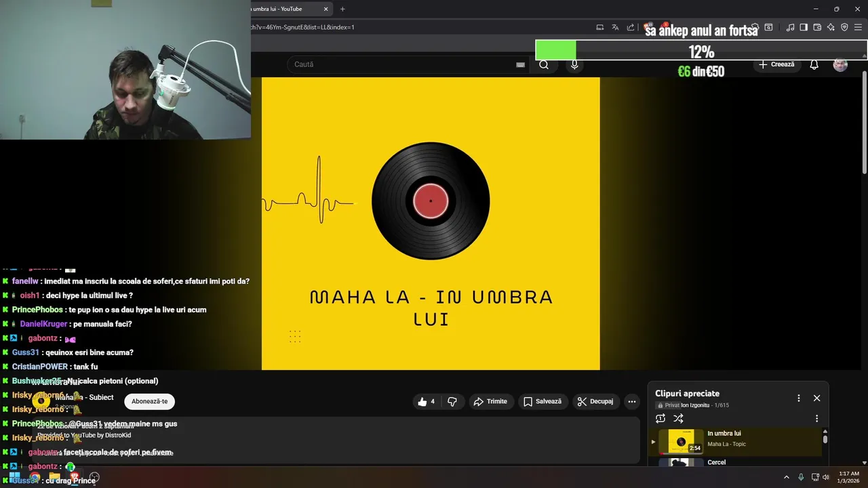Open the OBS Studio taskbar icon
The image size is (868, 488).
(x=94, y=477)
